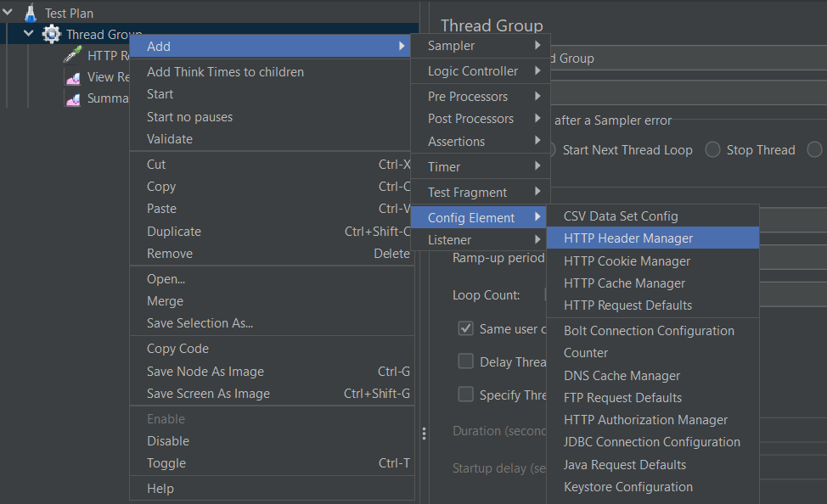Click the Loop Count label
827x504 pixels.
point(487,295)
